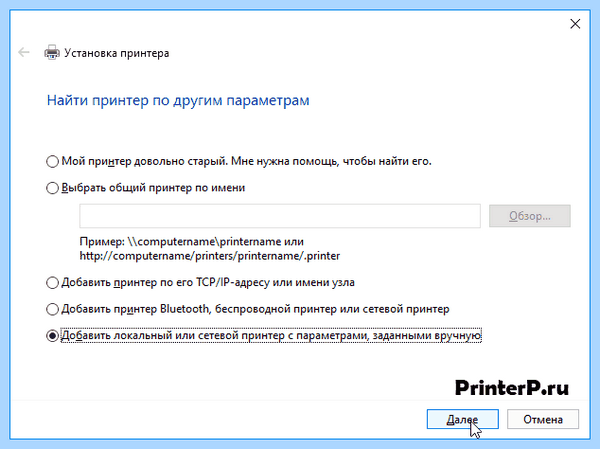Click the 'Установка принтера' title text
The width and height of the screenshot is (600, 449).
click(x=116, y=53)
